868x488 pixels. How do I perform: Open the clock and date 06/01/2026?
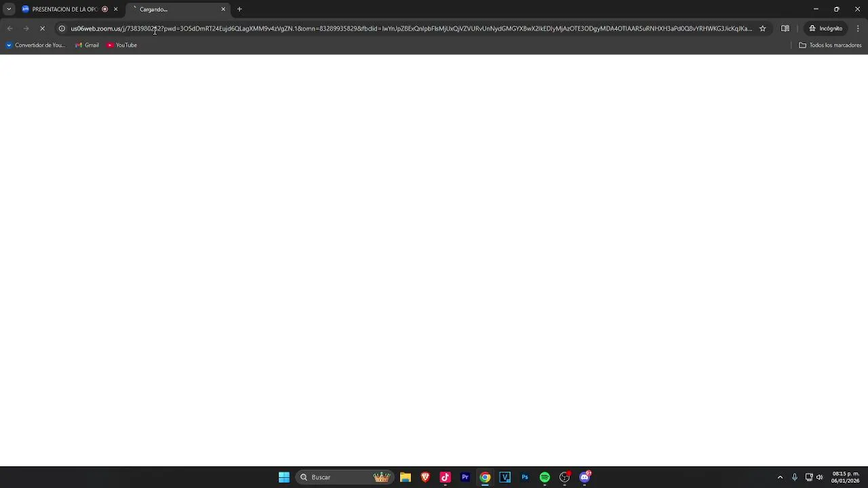846,477
